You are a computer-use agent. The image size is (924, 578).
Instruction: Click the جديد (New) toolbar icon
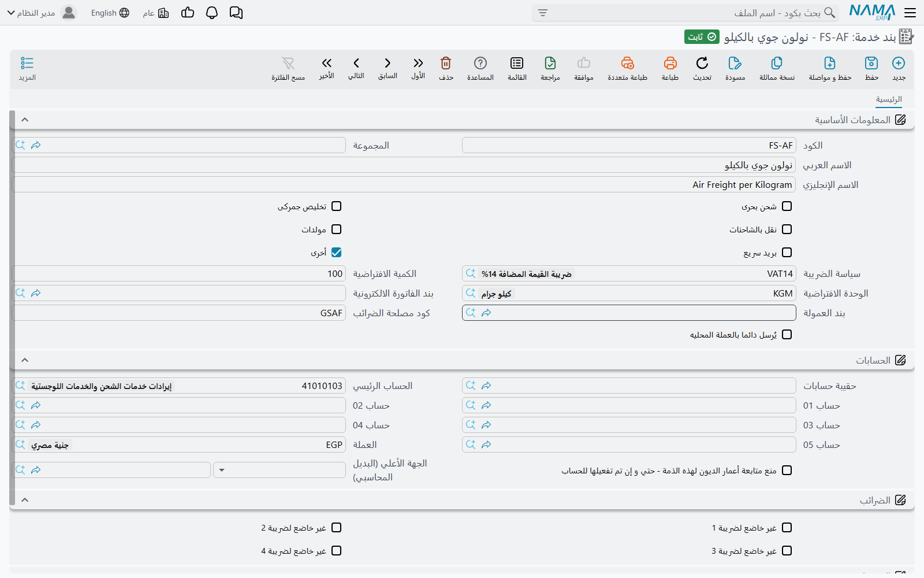coord(899,63)
